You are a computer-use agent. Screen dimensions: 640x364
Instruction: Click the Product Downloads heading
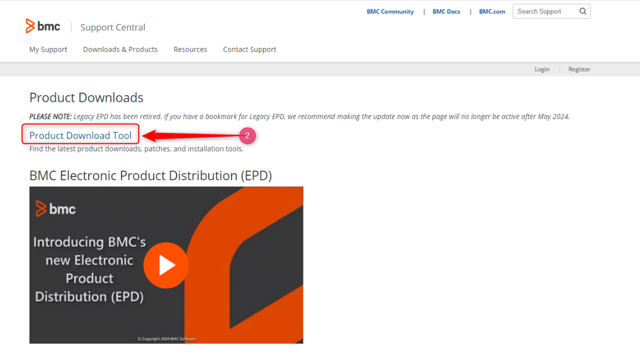[x=86, y=98]
